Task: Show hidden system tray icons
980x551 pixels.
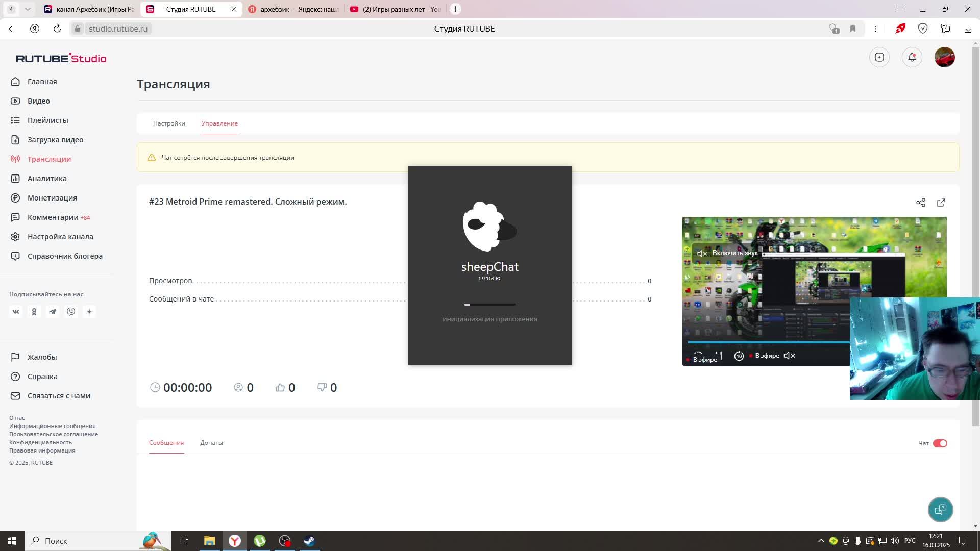Action: 821,541
